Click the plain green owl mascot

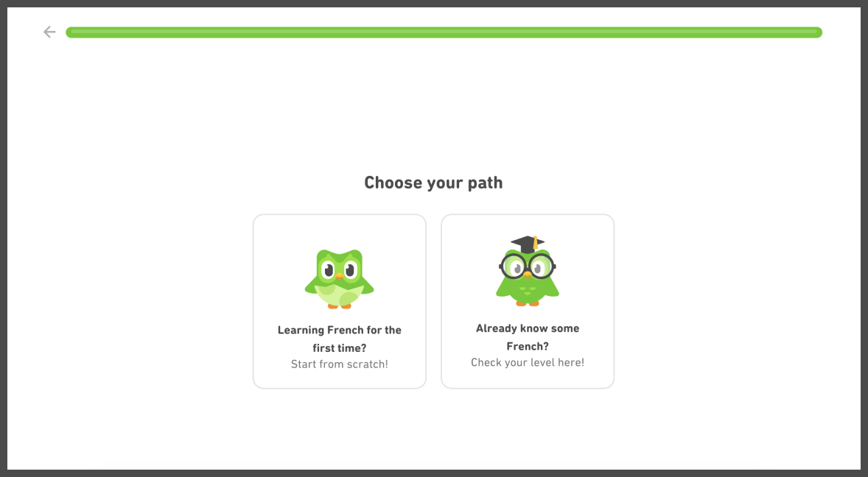pos(340,278)
